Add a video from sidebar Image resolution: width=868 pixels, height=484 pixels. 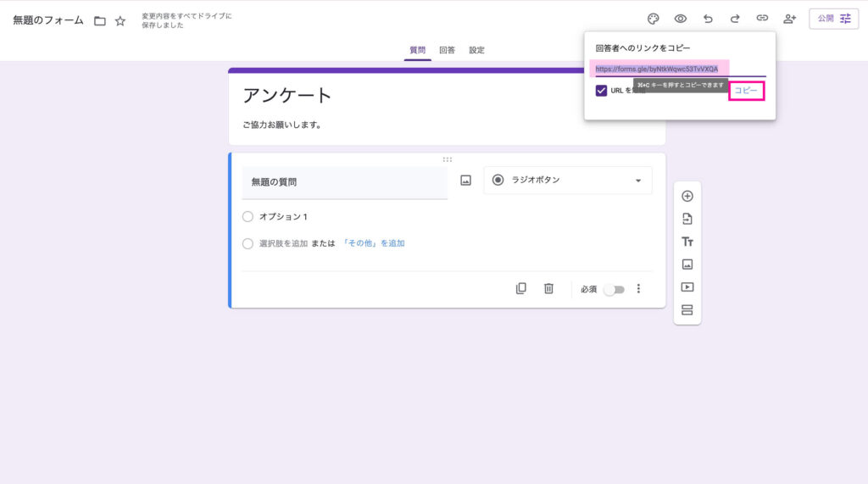click(687, 287)
